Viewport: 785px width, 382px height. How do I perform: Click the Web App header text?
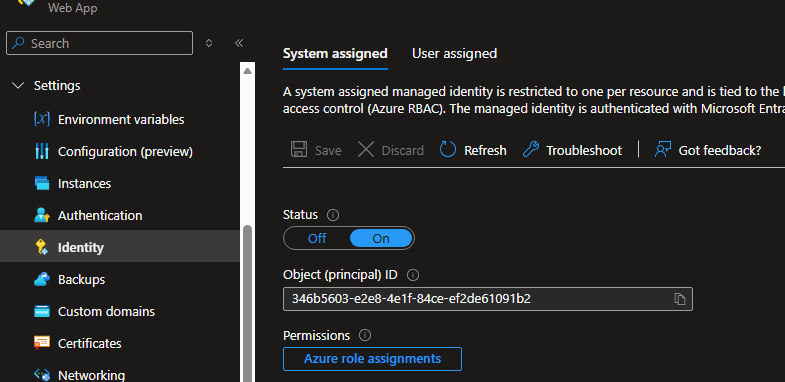[x=73, y=8]
